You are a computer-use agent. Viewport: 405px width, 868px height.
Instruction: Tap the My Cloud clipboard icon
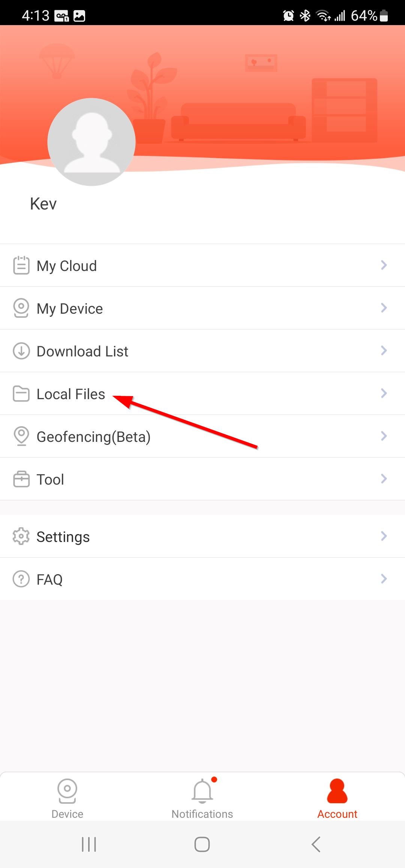[21, 265]
